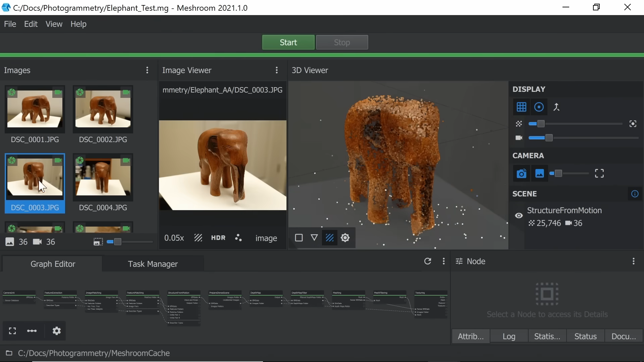Viewport: 644px width, 362px height.
Task: Expand the Images panel context menu
Action: point(147,70)
